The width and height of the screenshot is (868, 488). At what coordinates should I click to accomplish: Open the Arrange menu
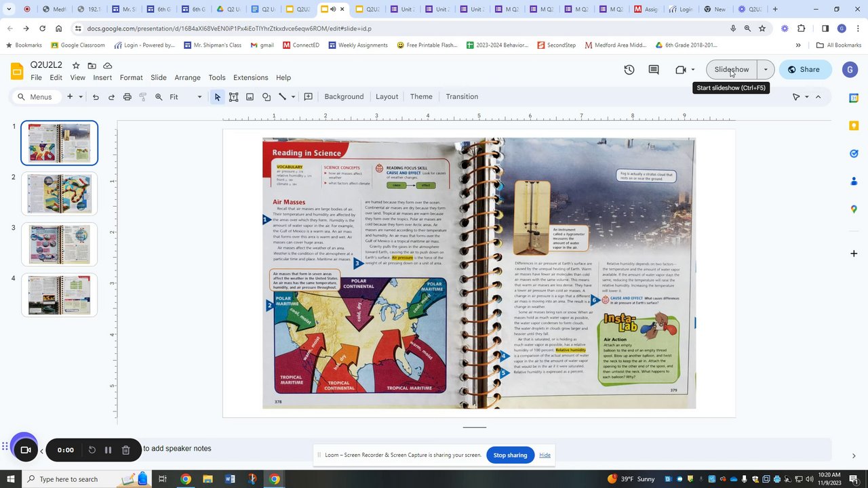coord(187,77)
